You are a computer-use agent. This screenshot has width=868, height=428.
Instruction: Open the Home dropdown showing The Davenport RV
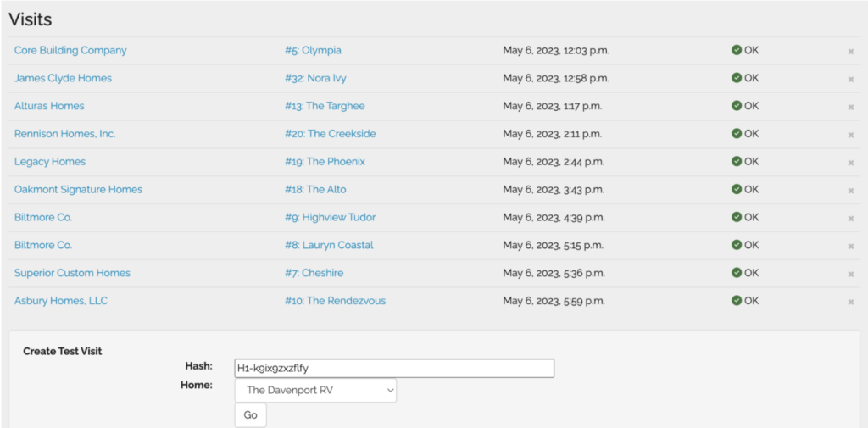coord(315,390)
